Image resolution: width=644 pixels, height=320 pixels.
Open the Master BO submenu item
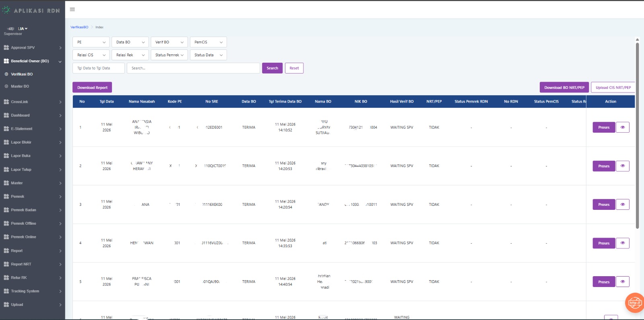point(20,86)
